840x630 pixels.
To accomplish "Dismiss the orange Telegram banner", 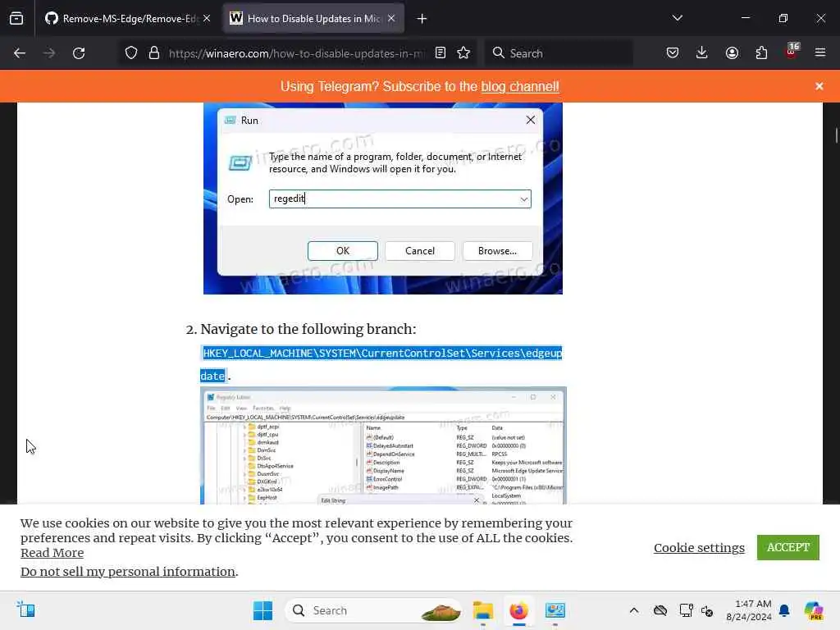I will point(819,86).
